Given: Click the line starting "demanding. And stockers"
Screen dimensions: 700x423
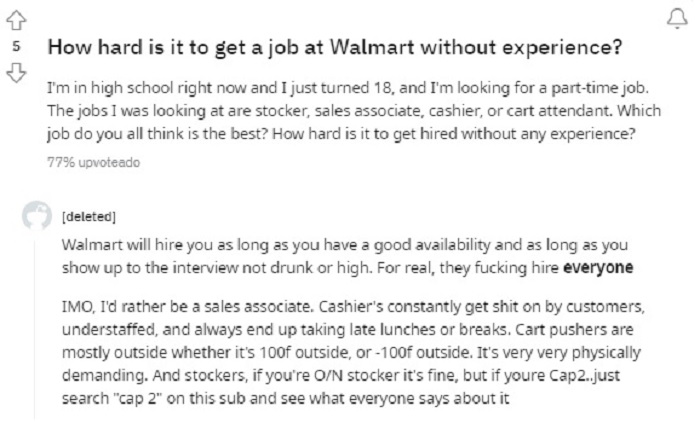Looking at the screenshot, I should [x=341, y=376].
